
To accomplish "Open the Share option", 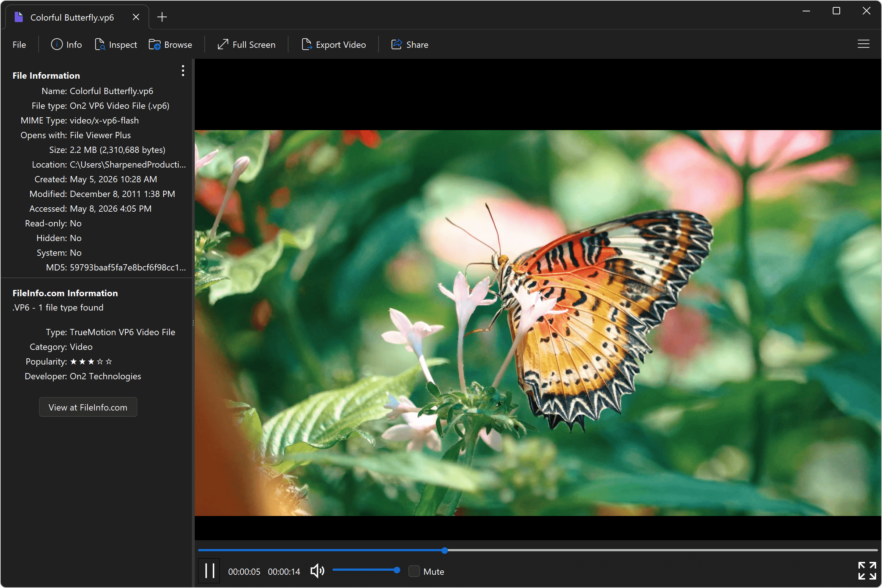I will pos(409,44).
